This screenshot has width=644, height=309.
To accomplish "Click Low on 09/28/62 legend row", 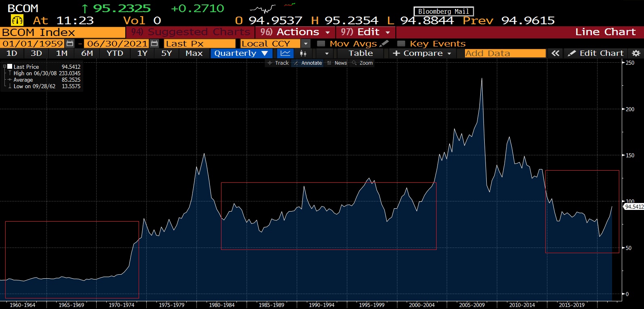I will click(x=44, y=86).
